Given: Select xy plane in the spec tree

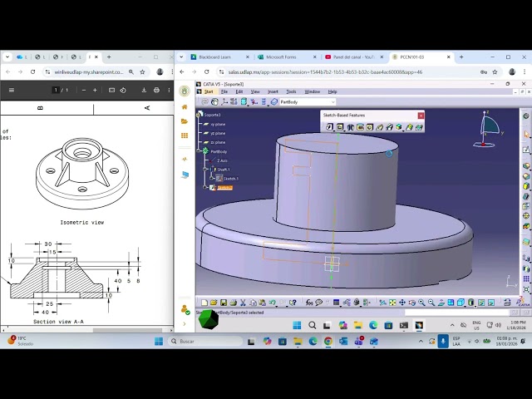Looking at the screenshot, I should point(218,125).
